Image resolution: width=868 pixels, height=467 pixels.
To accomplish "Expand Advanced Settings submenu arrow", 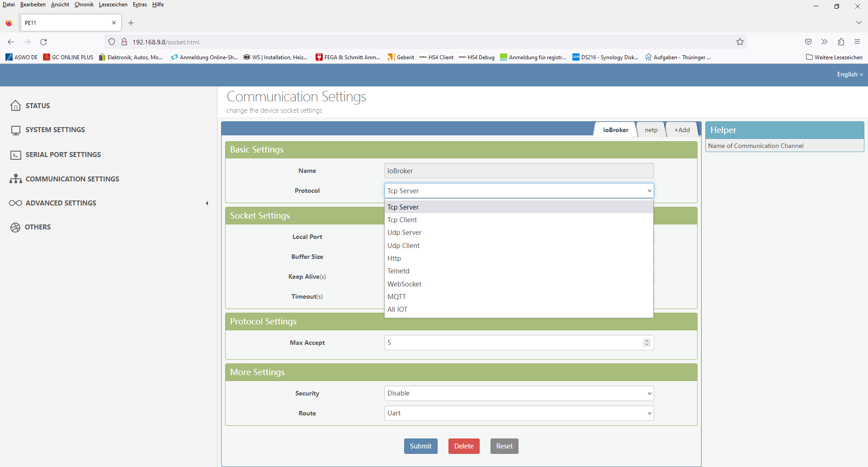I will point(207,203).
